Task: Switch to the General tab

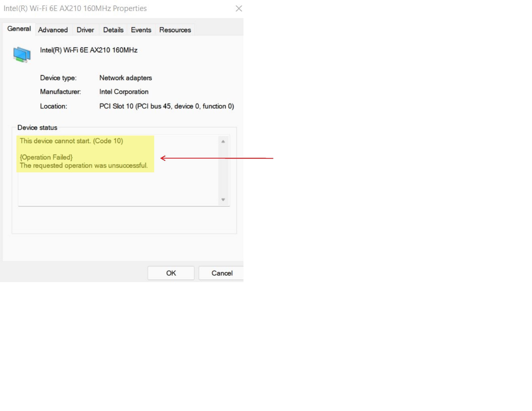Action: 19,29
